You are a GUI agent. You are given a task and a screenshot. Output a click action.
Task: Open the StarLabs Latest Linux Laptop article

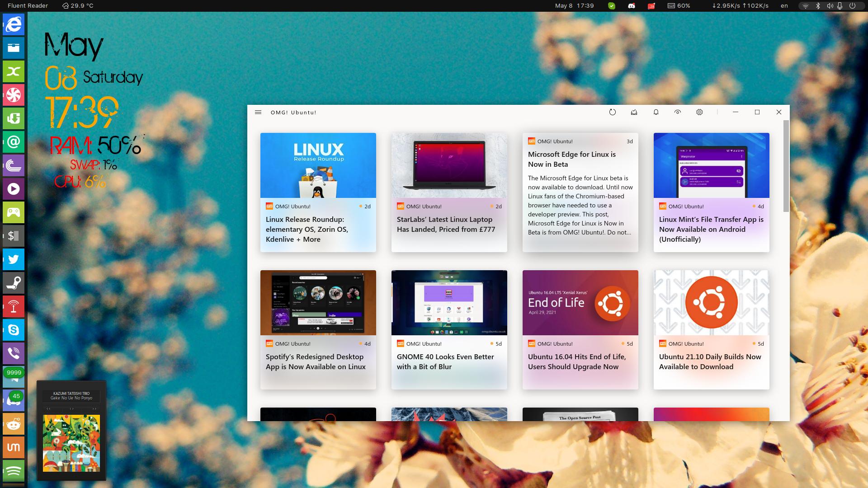449,192
